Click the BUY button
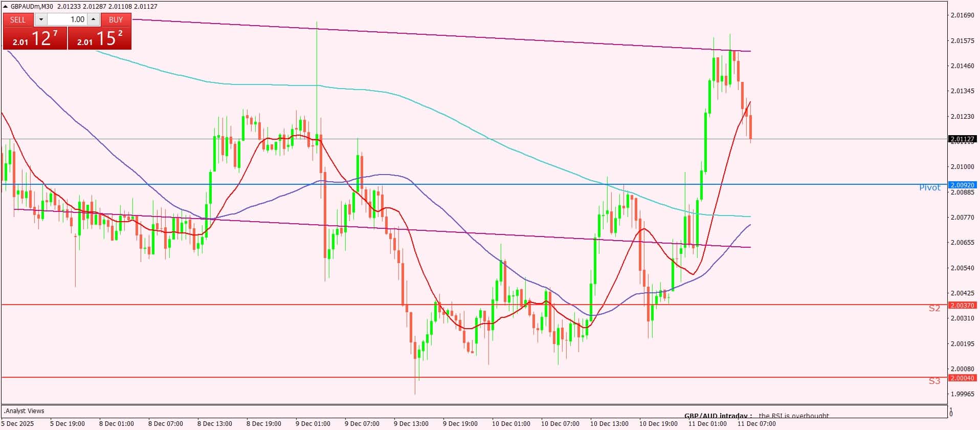Viewport: 980px width, 430px height. (116, 19)
